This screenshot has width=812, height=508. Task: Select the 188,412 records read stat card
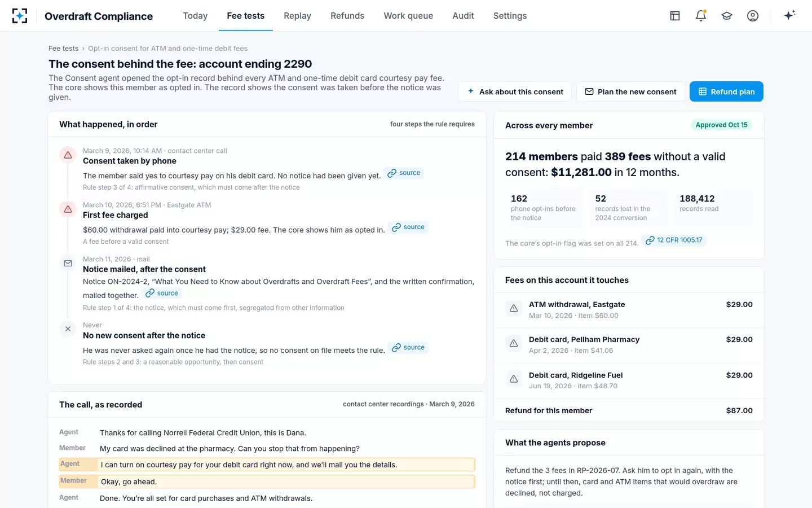pos(713,207)
